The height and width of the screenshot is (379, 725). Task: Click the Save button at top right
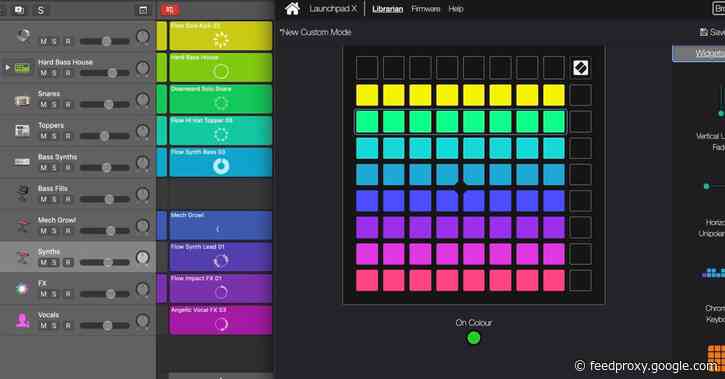pos(712,32)
